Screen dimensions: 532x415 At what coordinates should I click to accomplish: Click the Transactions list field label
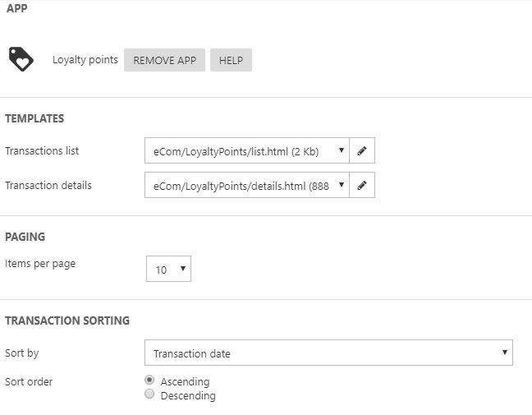(x=42, y=151)
